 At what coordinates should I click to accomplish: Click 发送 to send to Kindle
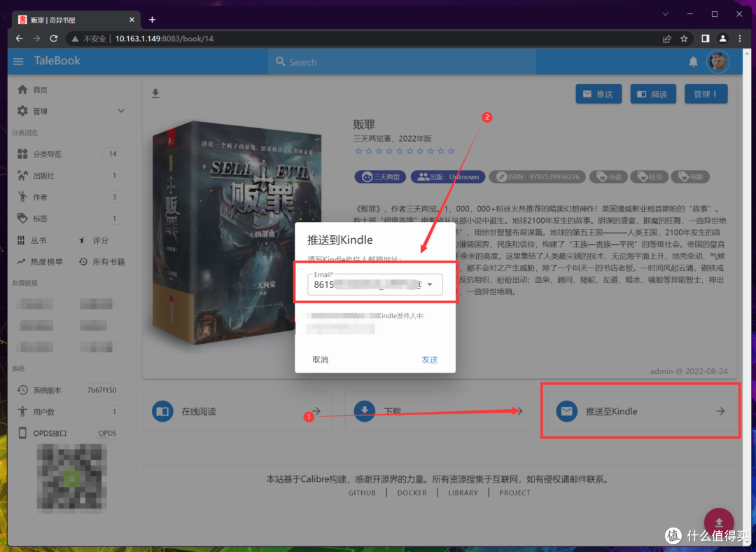coord(430,359)
